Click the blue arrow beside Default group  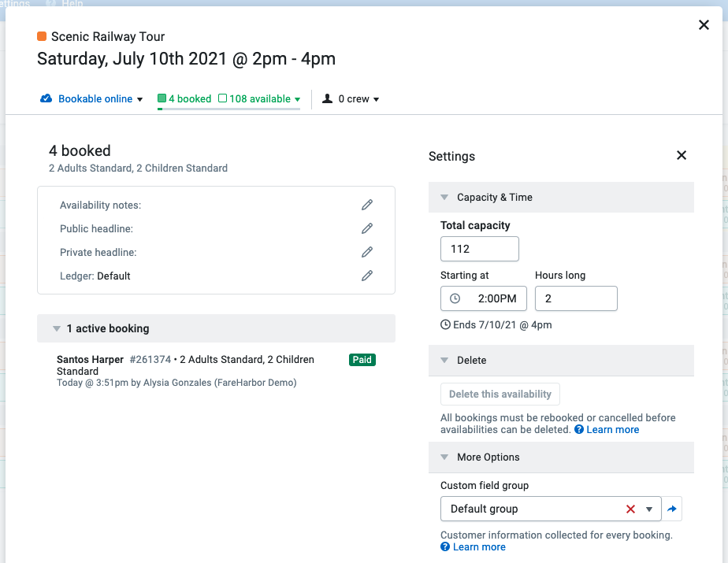click(x=672, y=509)
